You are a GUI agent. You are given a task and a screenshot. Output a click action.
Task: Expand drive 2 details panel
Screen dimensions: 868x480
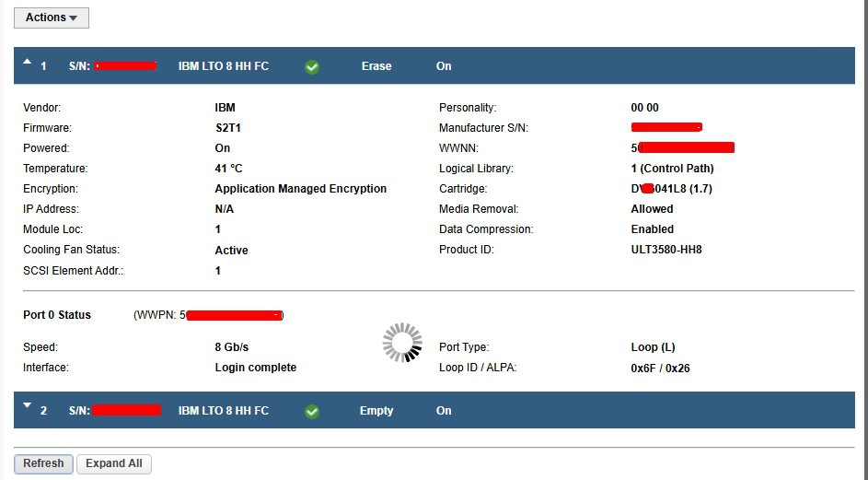[x=27, y=405]
